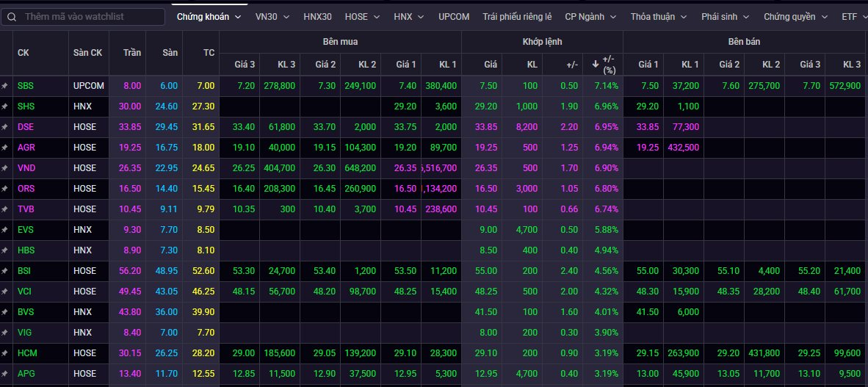Screen dimensions: 868x387
Task: Expand the VN30 dropdown
Action: 272,16
